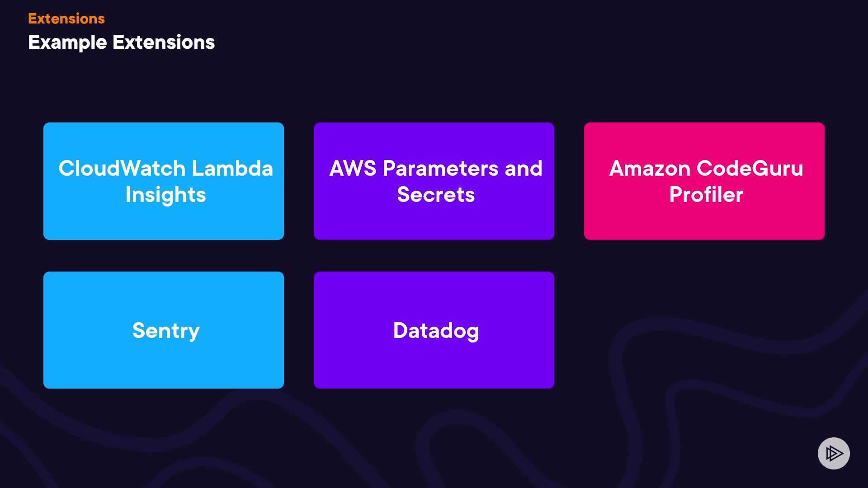
Task: Click the Example Extensions slide title
Action: pos(121,42)
